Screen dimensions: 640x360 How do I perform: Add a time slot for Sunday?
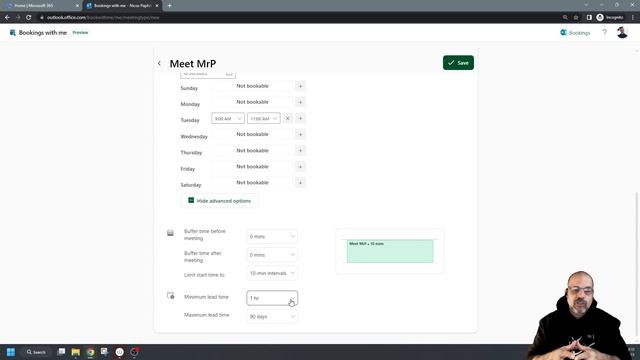tap(300, 86)
